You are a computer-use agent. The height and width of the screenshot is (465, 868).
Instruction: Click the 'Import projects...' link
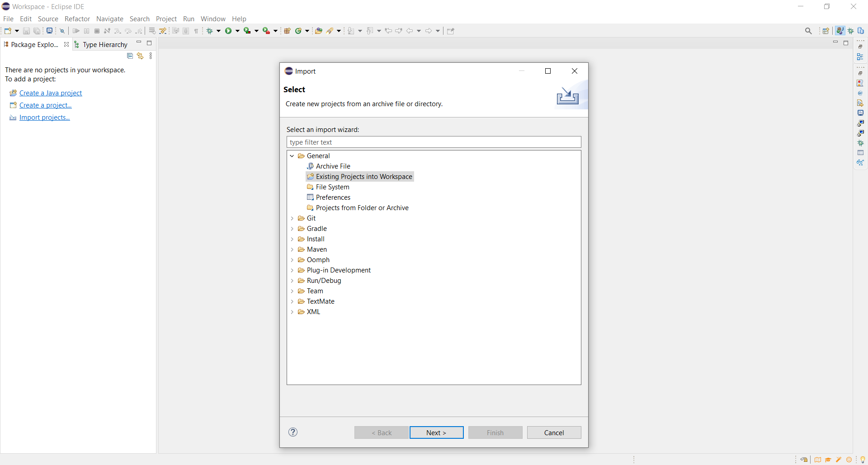click(45, 117)
